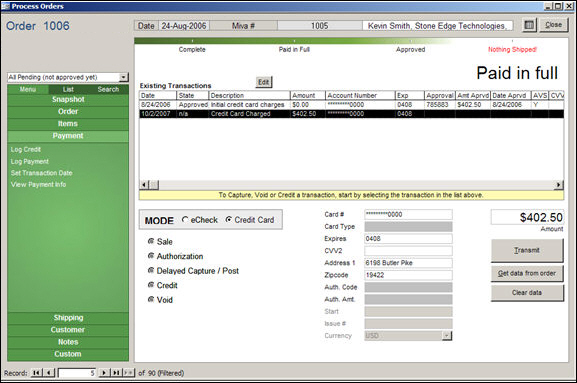Switch to the Search tab

108,89
